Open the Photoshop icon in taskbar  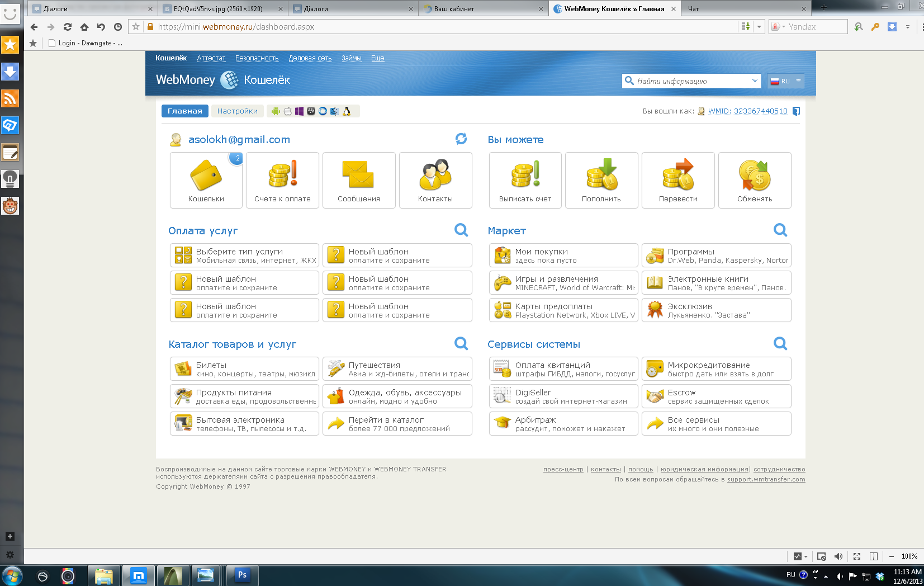click(x=242, y=575)
